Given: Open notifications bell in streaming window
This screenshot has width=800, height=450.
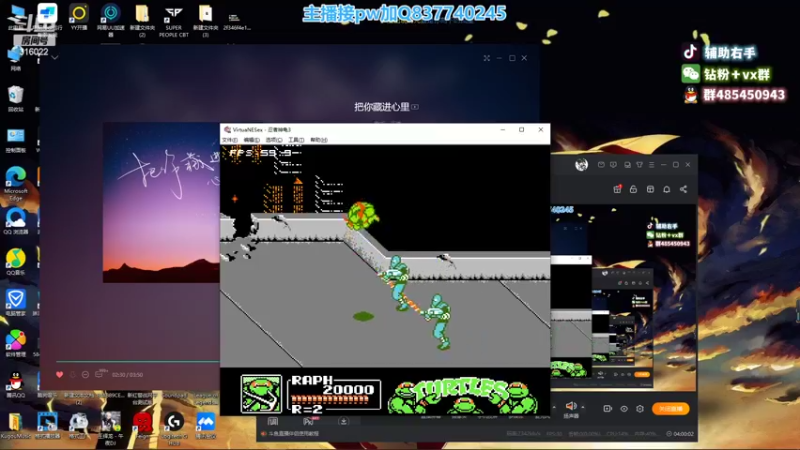Looking at the screenshot, I should point(666,189).
